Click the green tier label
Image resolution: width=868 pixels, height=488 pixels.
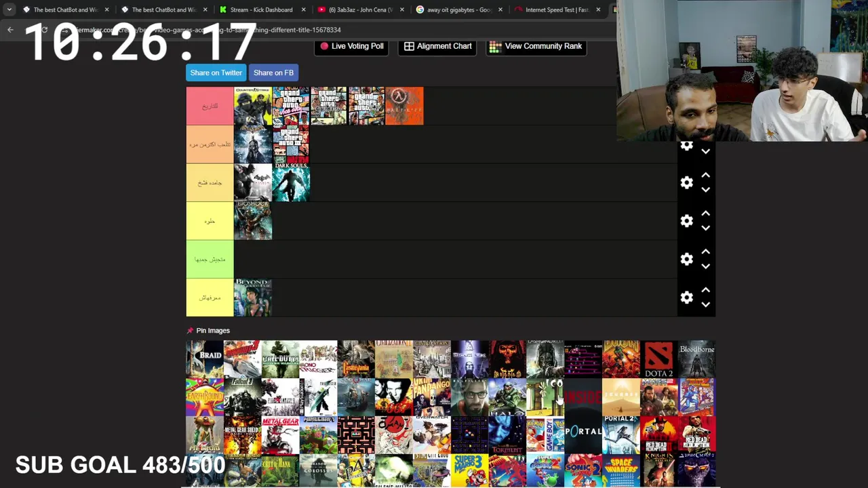(210, 260)
